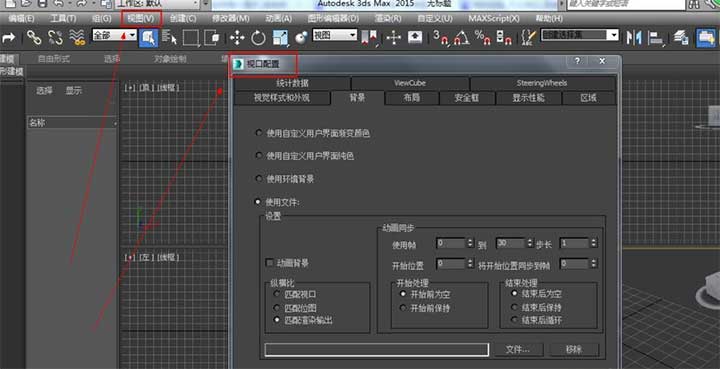The width and height of the screenshot is (720, 369).
Task: Click the Mirror tool icon
Action: coord(634,38)
